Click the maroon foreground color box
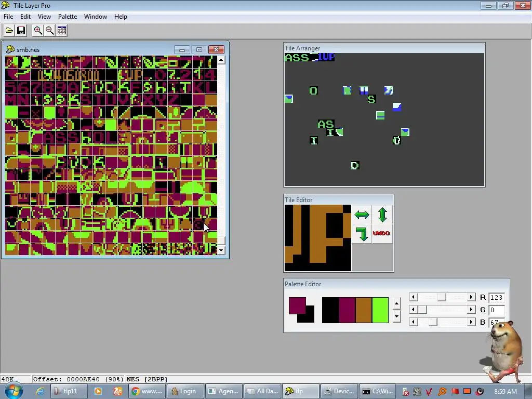532x399 pixels. point(297,305)
